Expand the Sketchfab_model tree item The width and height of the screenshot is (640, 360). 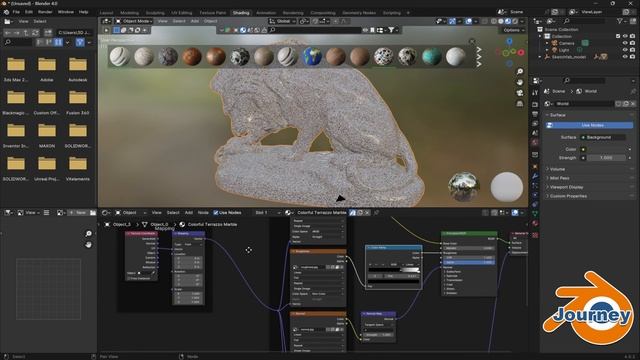click(540, 57)
